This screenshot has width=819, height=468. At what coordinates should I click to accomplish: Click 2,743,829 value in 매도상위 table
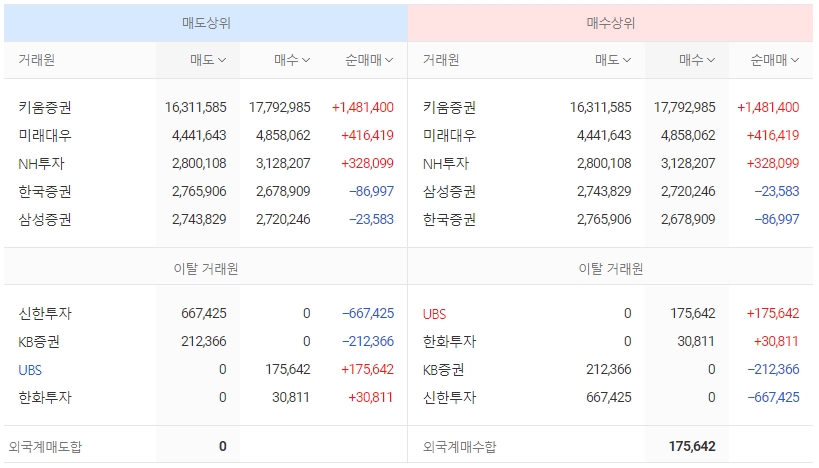tap(199, 219)
